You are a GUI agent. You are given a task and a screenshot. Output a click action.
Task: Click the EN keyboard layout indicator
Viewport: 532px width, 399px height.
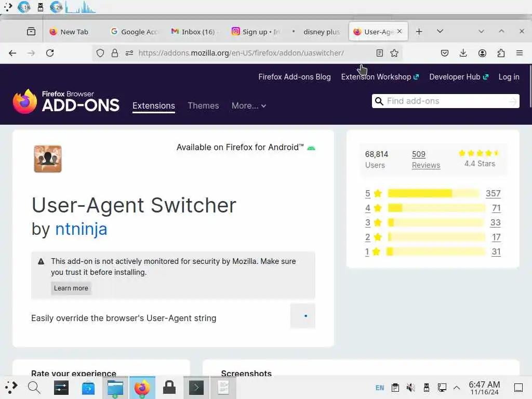380,388
